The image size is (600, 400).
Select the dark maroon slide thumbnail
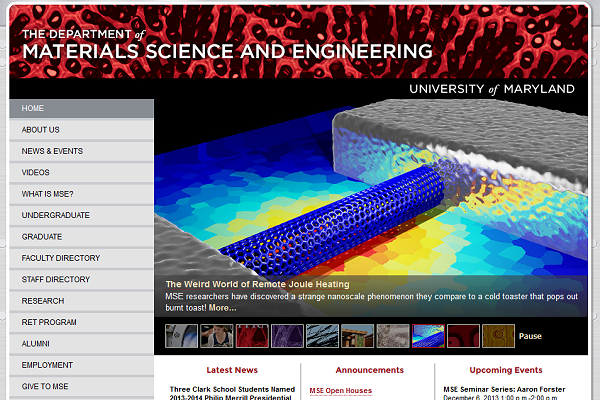tap(463, 336)
